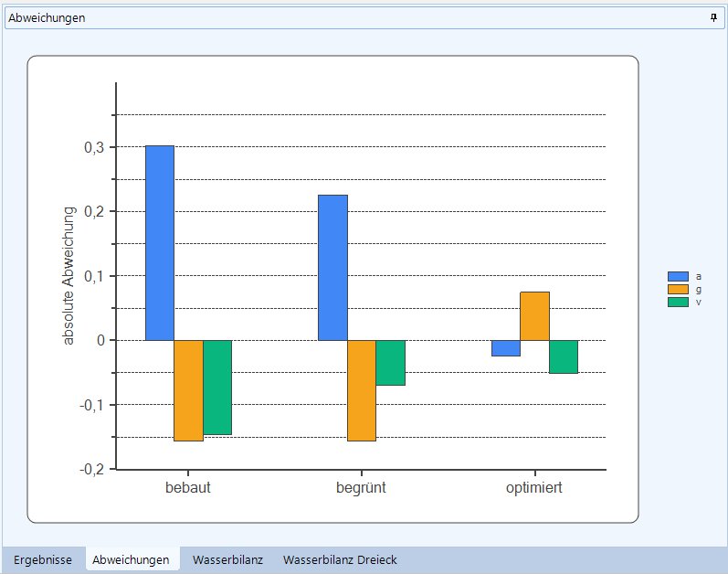Select the Abweichungen tab at bottom
This screenshot has height=574, width=728.
coord(132,559)
